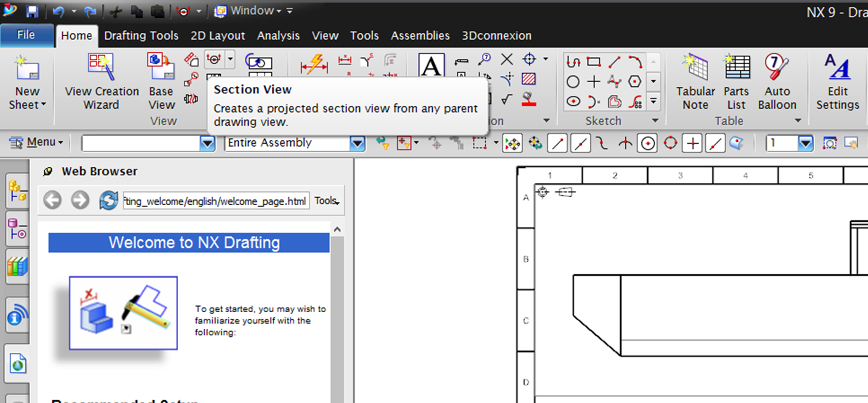Switch to the 2D Layout tab

(218, 36)
